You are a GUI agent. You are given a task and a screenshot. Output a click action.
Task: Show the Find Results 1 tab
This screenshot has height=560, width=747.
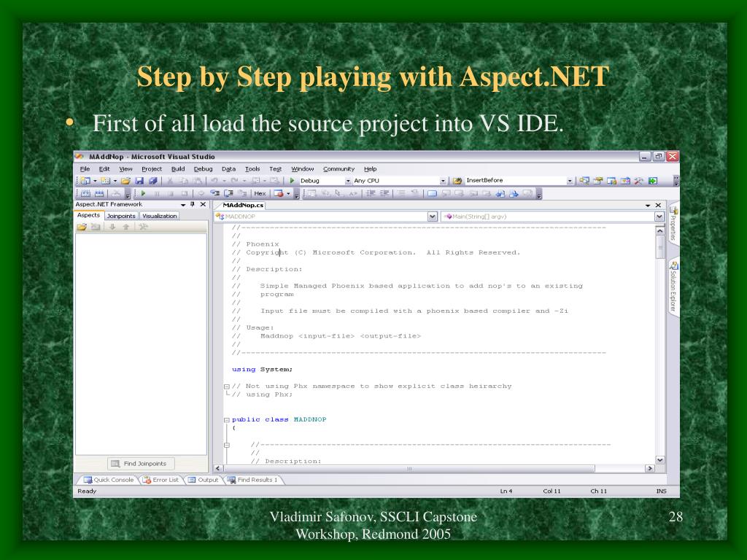pyautogui.click(x=253, y=480)
